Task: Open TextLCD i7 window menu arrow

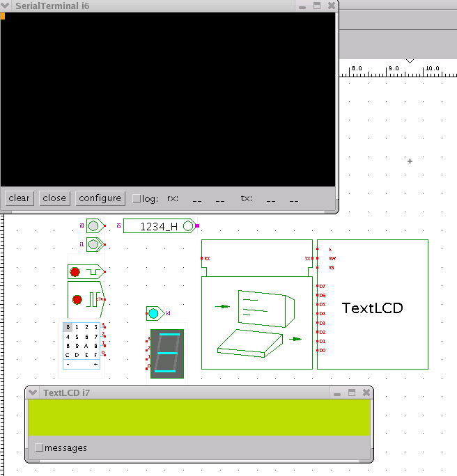Action: pos(33,392)
